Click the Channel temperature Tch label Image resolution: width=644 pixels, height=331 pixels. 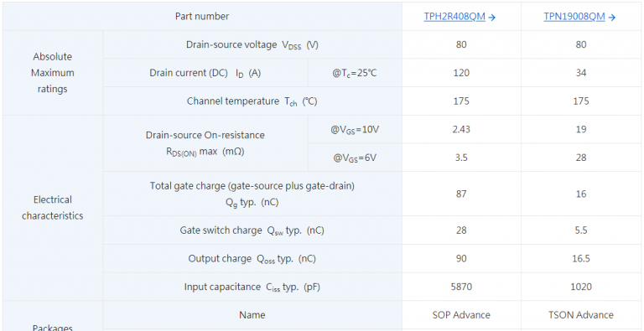(252, 101)
